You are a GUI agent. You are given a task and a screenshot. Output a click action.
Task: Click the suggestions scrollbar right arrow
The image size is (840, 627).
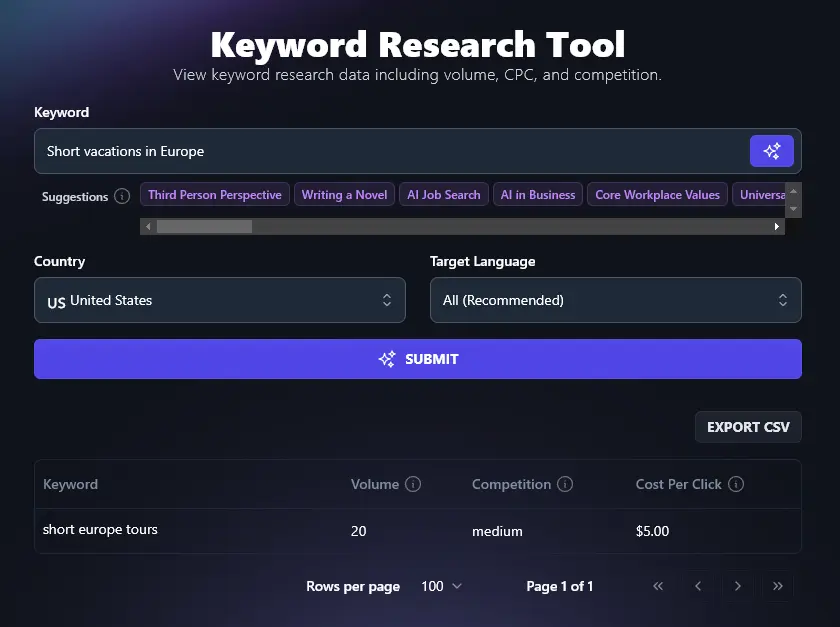point(777,226)
